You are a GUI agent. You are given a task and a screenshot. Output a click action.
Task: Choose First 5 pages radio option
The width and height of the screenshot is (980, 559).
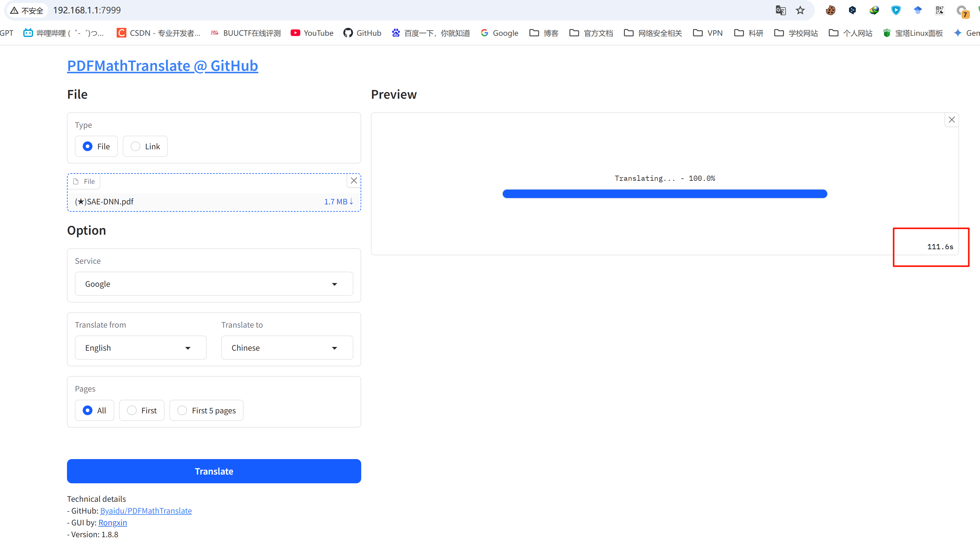pos(182,410)
